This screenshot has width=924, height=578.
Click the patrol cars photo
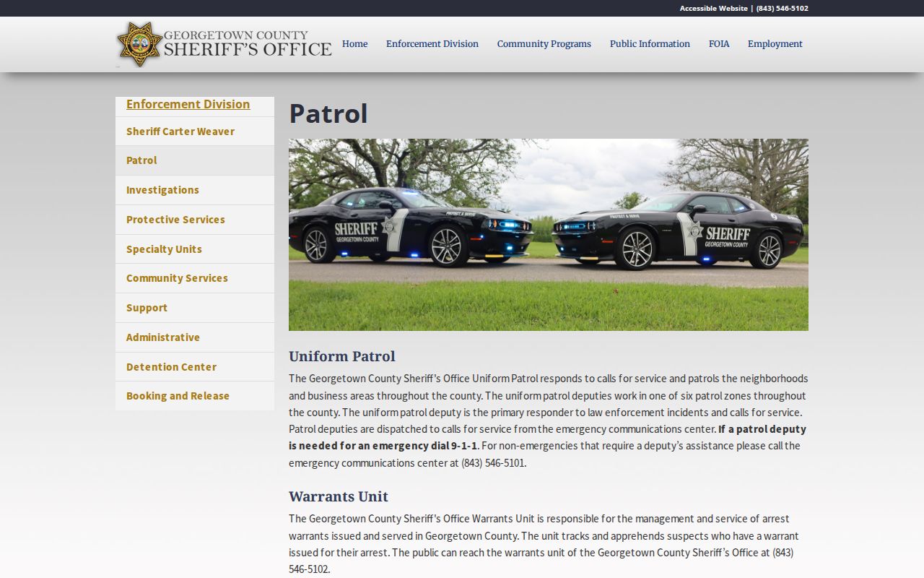pos(549,235)
